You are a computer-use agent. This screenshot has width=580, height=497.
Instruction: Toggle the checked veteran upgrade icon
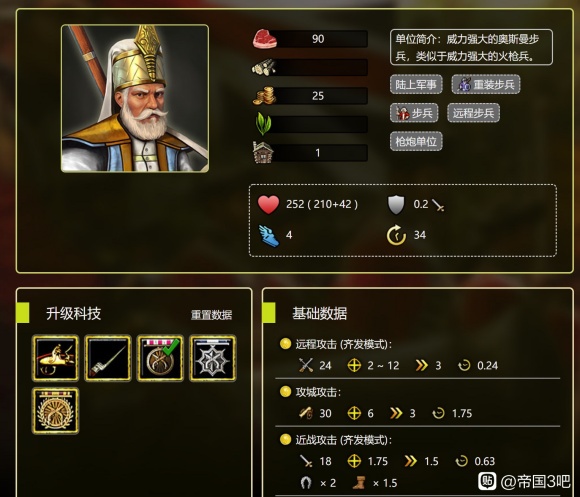pyautogui.click(x=160, y=358)
